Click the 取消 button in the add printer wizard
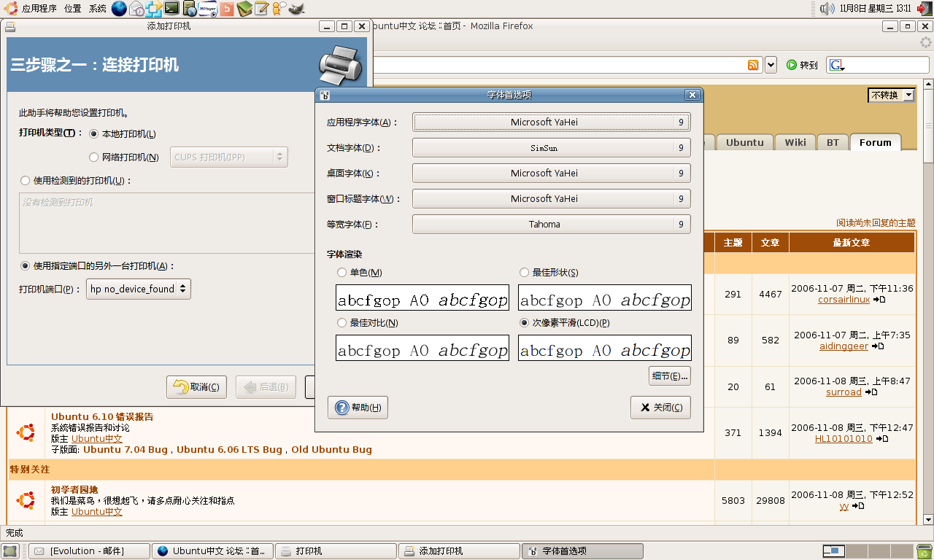Viewport: 934px width, 560px height. coord(197,387)
